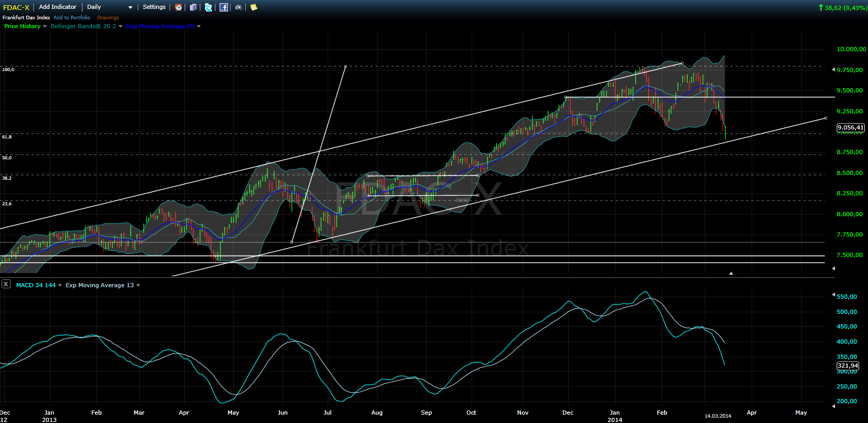Click the database stack icon in toolbar

[x=193, y=7]
